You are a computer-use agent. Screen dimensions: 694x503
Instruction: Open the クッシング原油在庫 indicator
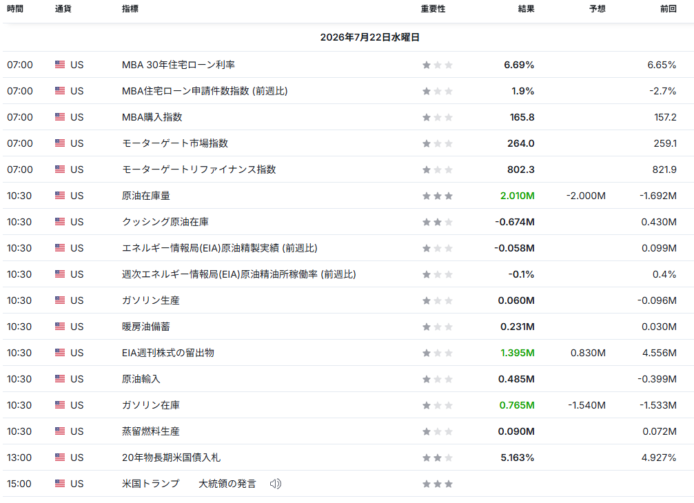point(165,222)
